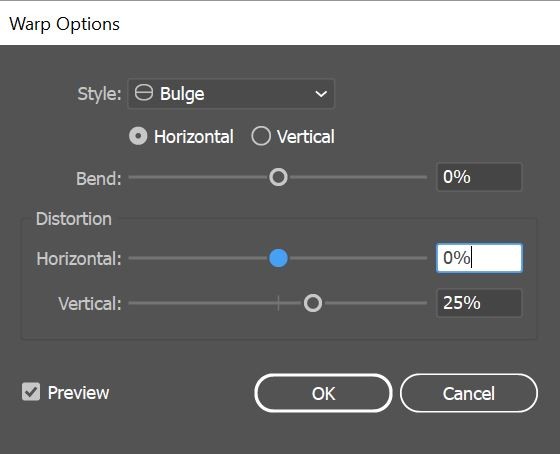Click the Horizontal distortion percentage field
560x454 pixels.
click(x=479, y=258)
